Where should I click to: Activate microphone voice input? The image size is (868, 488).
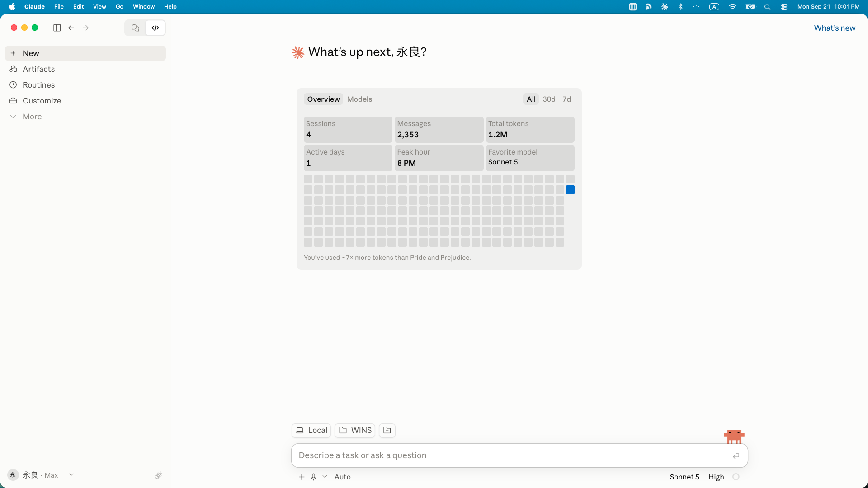pos(313,477)
